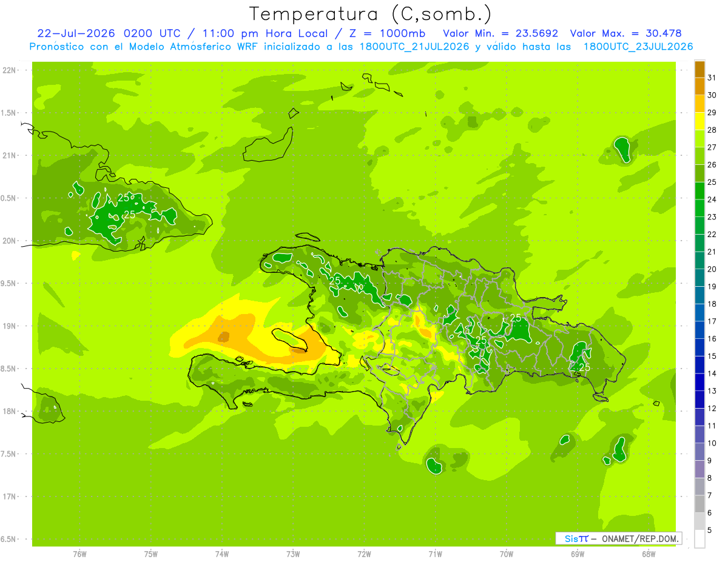Click the "5" label on the color bar
The width and height of the screenshot is (728, 562).
click(710, 530)
